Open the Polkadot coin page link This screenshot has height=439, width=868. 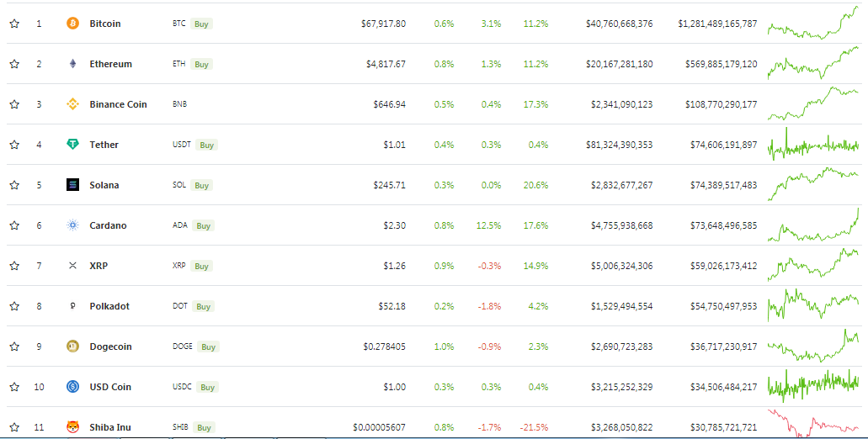(109, 306)
